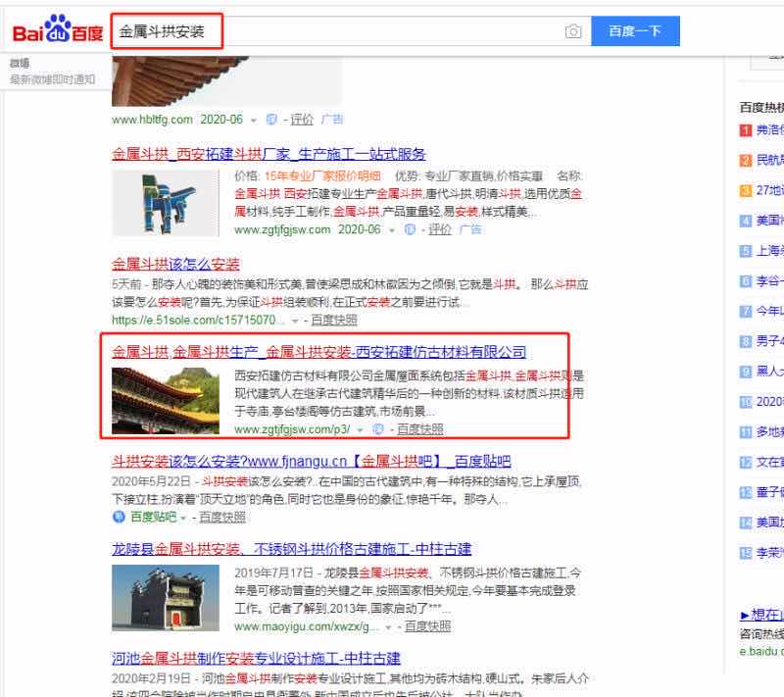This screenshot has width=784, height=697.
Task: Open the 龙陵县金属斗拱安装 result link
Action: click(291, 549)
